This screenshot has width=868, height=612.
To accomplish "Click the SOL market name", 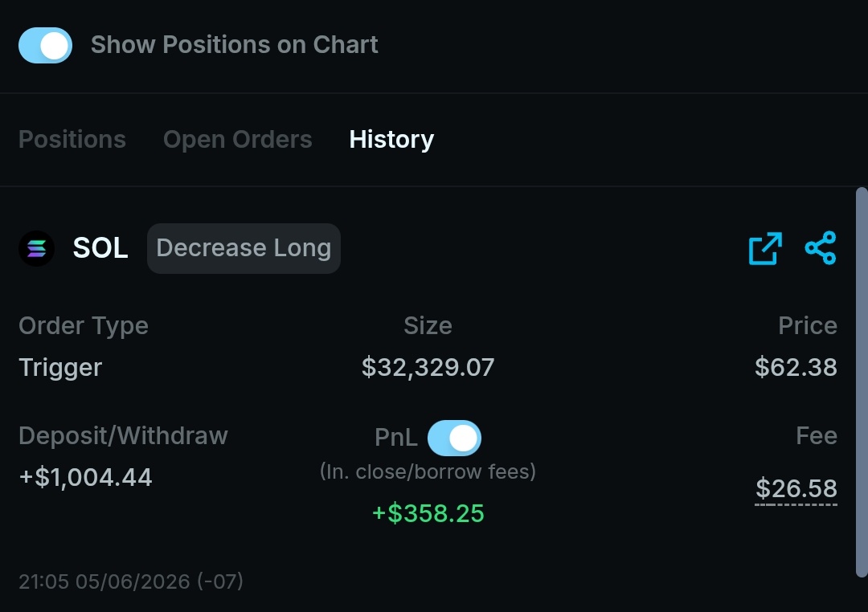I will coord(100,248).
